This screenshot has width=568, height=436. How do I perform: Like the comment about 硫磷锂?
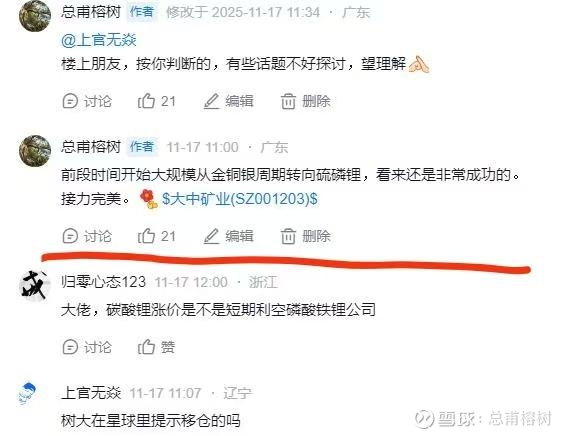156,236
